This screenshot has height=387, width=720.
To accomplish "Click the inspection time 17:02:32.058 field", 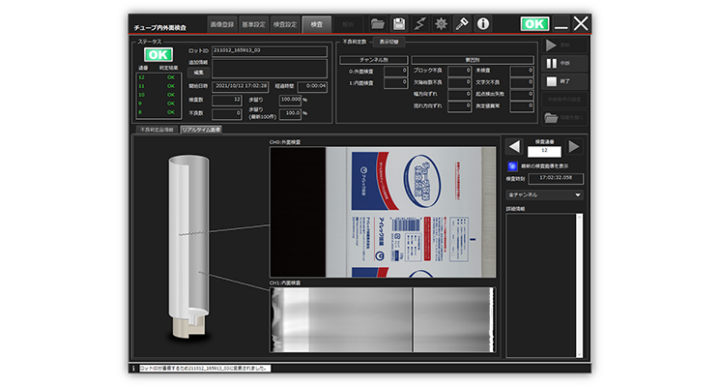I will tap(556, 178).
